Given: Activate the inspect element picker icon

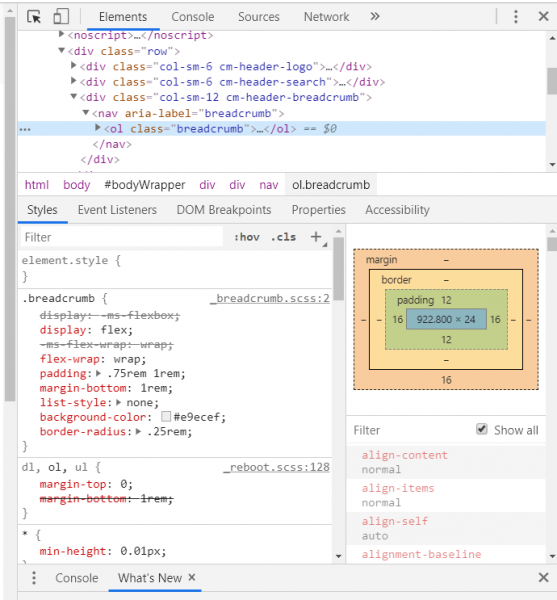Looking at the screenshot, I should tap(34, 17).
